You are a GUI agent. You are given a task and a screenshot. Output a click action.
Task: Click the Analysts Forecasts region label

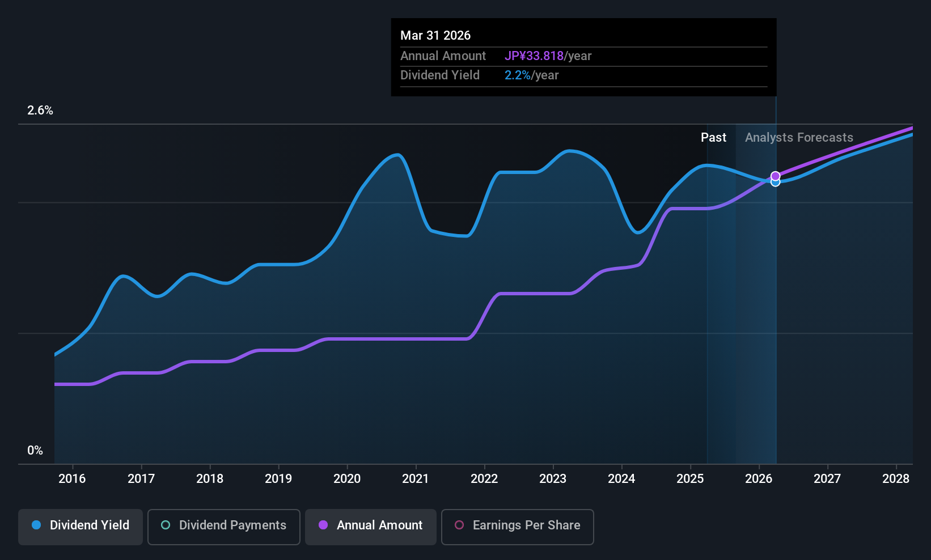799,138
